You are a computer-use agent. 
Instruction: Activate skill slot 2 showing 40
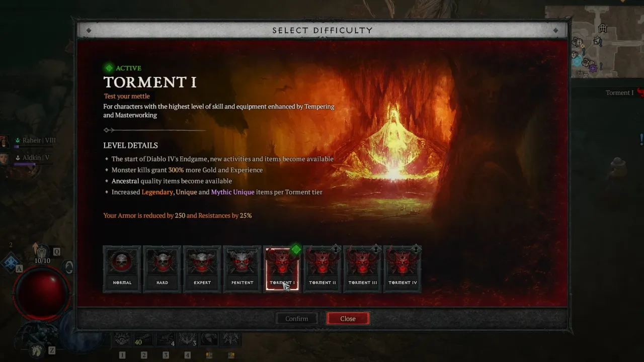pyautogui.click(x=144, y=339)
